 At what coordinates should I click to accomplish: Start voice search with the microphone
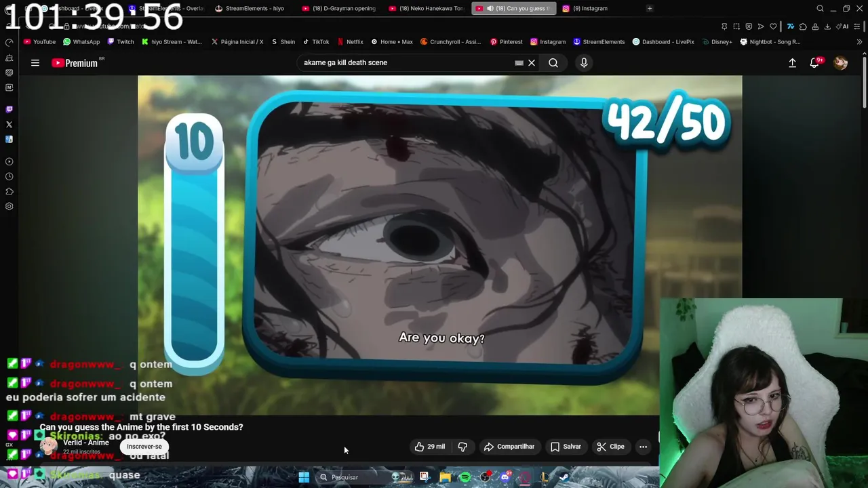click(x=584, y=63)
